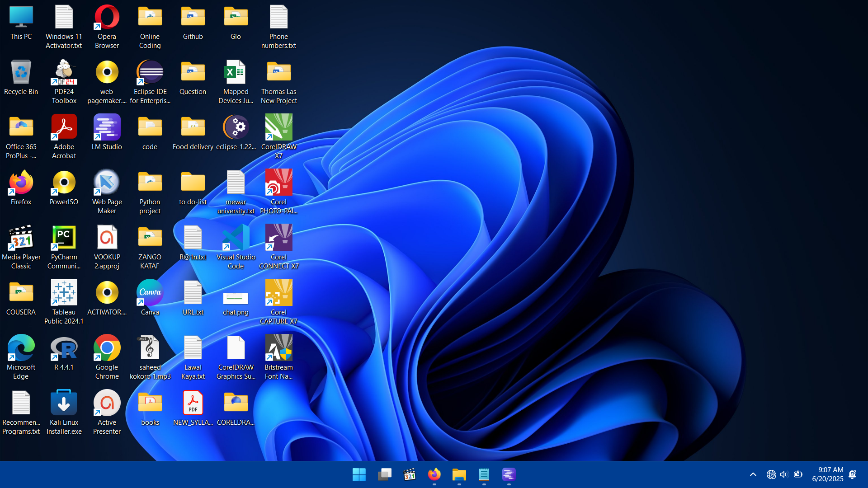Viewport: 868px width, 488px height.
Task: Select the Corel CAPTURE X7 shortcut
Action: point(279,303)
